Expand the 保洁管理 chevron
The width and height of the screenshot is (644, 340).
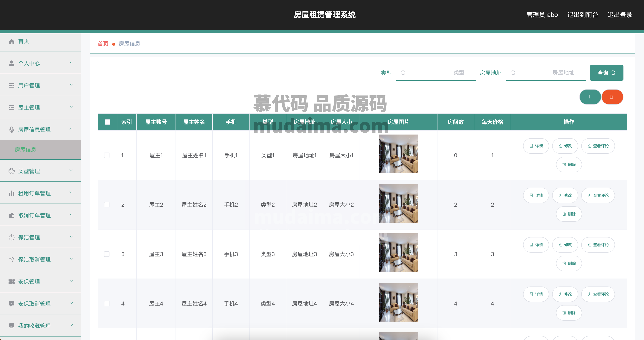(71, 237)
